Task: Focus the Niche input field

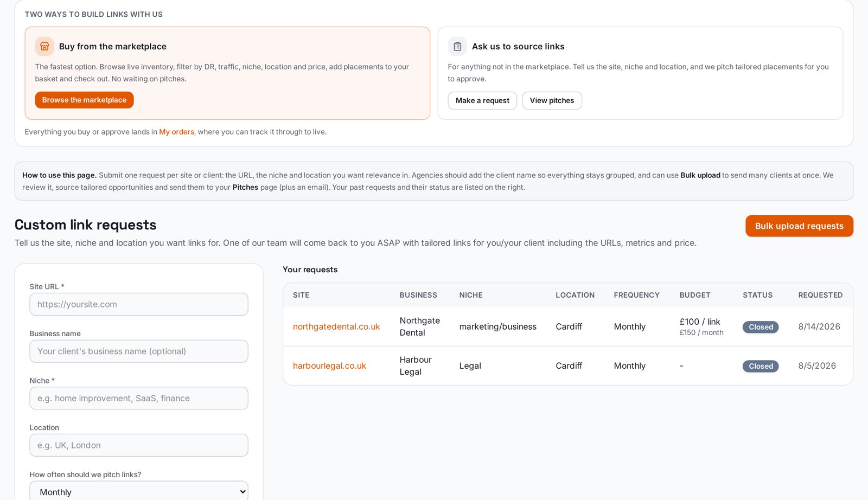Action: click(139, 398)
